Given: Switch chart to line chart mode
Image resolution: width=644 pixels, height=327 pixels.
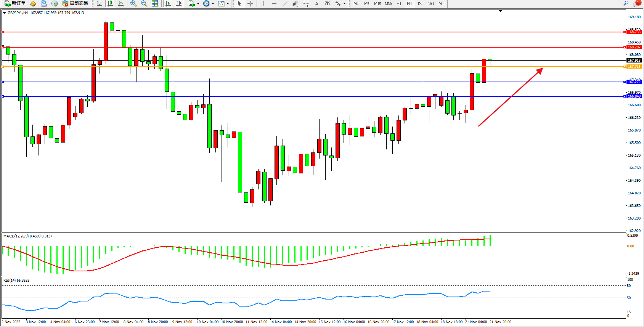Looking at the screenshot, I should pos(121,3).
